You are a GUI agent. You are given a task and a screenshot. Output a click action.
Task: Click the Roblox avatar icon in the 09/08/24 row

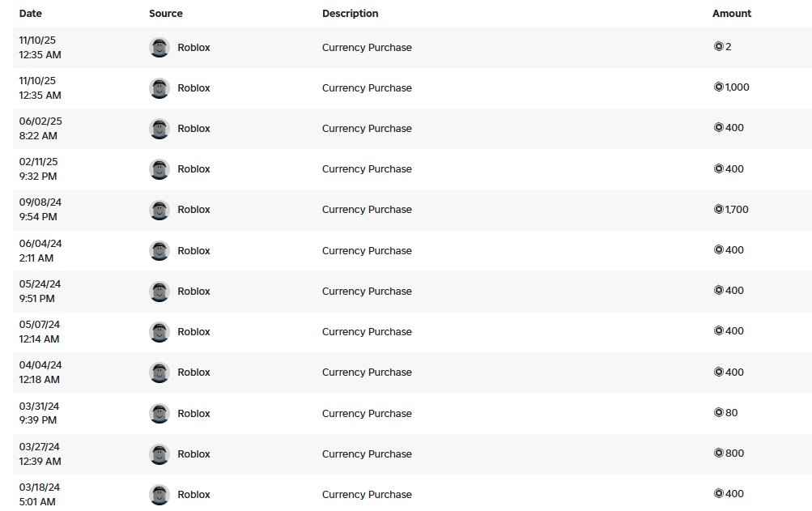[x=159, y=210]
